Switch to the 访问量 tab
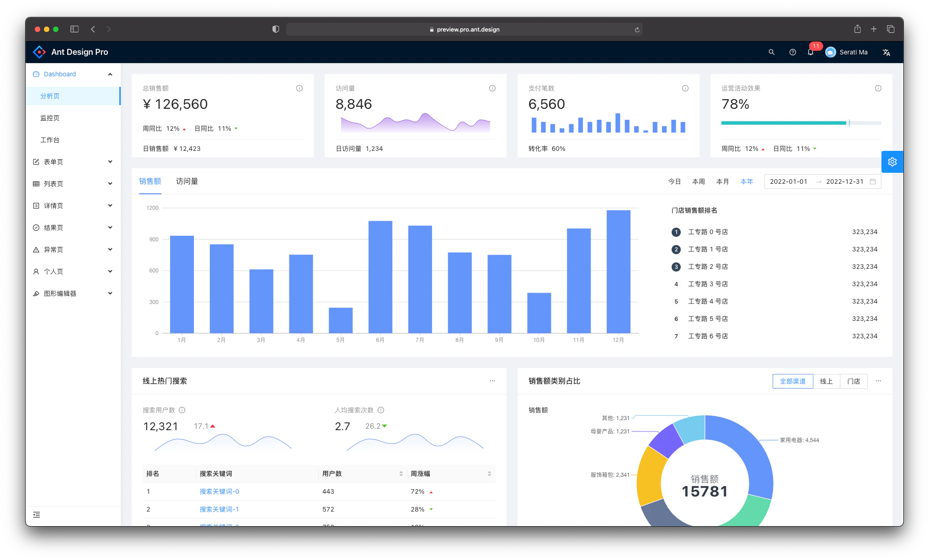This screenshot has width=929, height=560. 187,181
